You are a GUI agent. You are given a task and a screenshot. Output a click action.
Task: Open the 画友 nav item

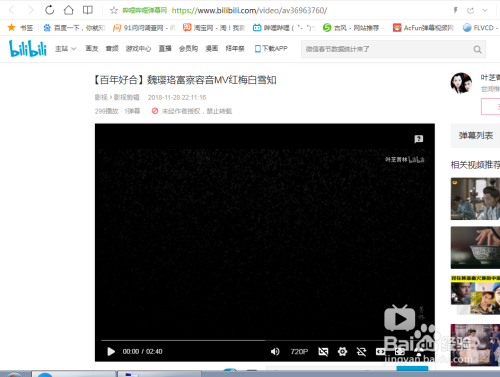[x=92, y=49]
